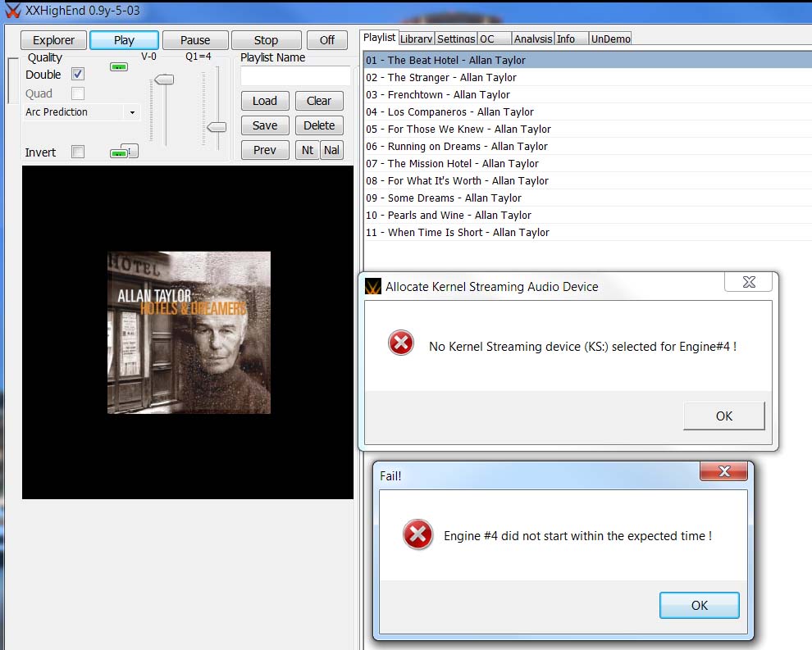
Task: Switch to the Playlist tab
Action: pyautogui.click(x=379, y=37)
